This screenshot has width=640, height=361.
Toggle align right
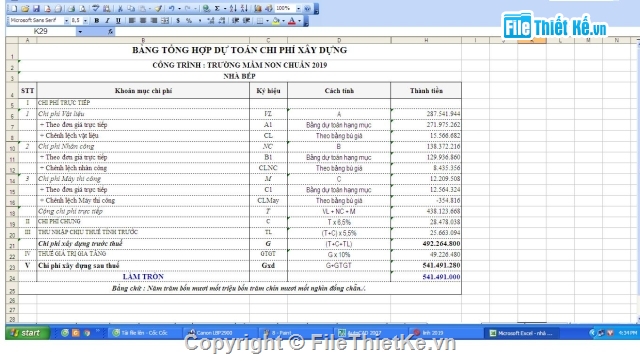pyautogui.click(x=154, y=20)
